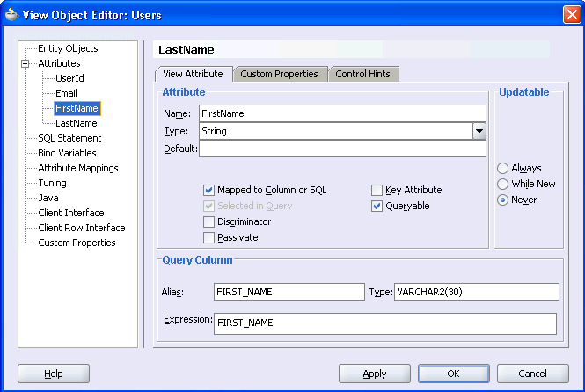Check the Key Attribute checkbox
The height and width of the screenshot is (392, 585).
pyautogui.click(x=377, y=190)
